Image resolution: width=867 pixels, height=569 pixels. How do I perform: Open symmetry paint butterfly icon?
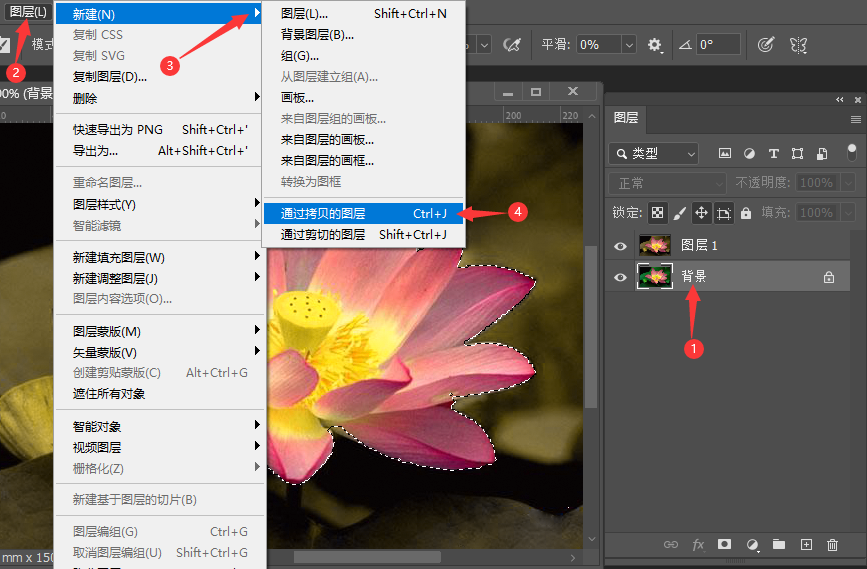pyautogui.click(x=798, y=45)
